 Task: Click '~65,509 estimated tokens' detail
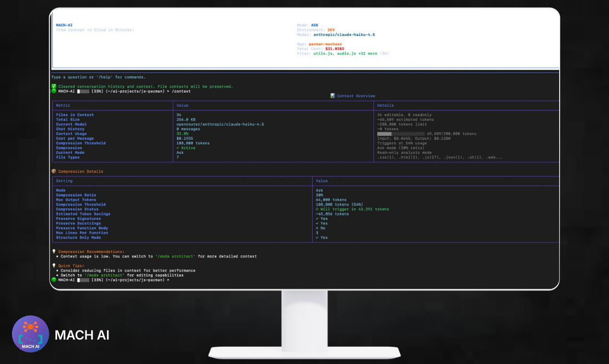(406, 120)
